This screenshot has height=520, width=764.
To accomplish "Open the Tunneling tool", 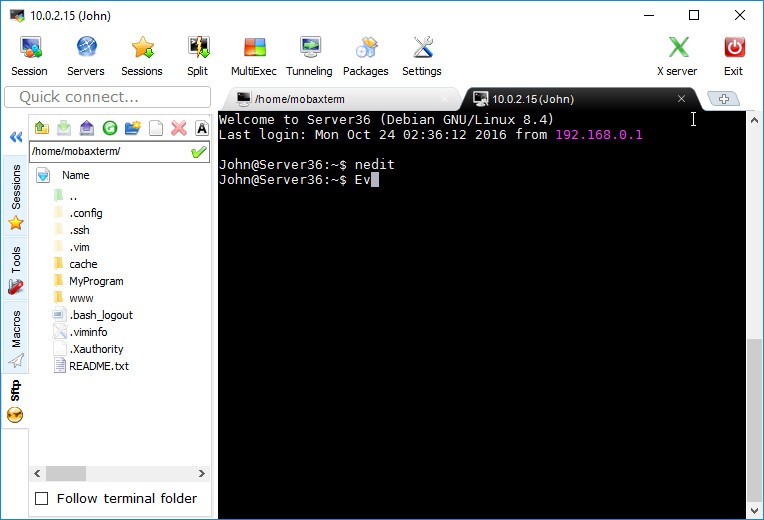I will coord(309,56).
